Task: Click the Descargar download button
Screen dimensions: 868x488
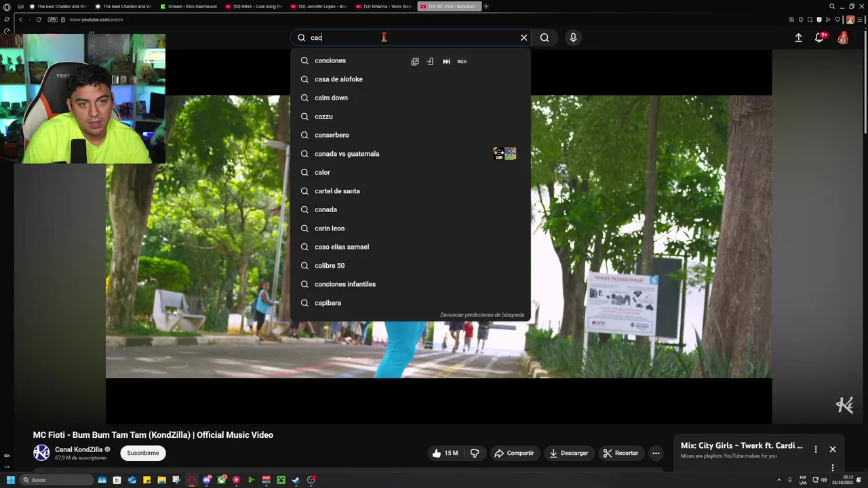Action: pos(568,453)
